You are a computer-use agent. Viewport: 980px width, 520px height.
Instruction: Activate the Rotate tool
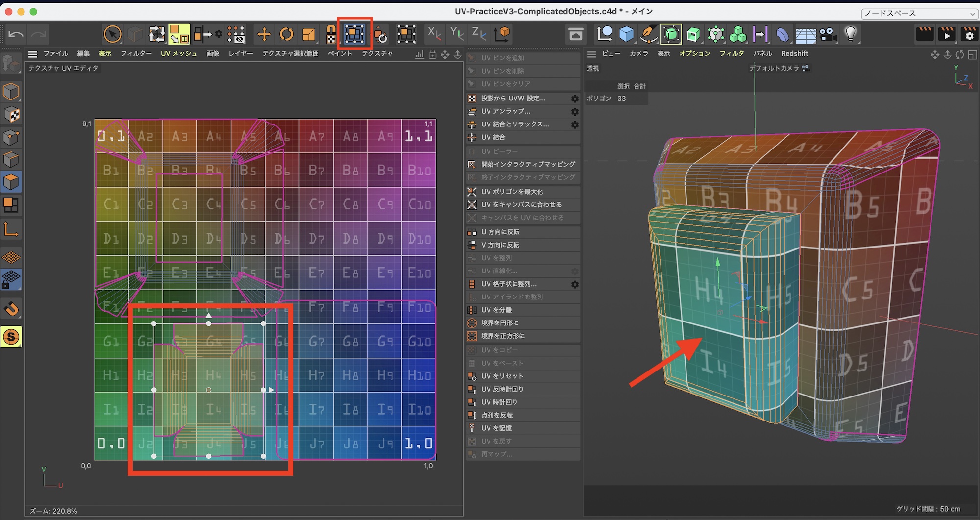point(286,34)
